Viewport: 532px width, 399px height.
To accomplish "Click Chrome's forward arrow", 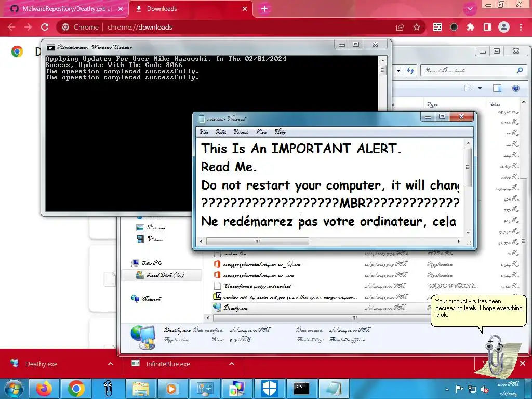I will coord(28,27).
